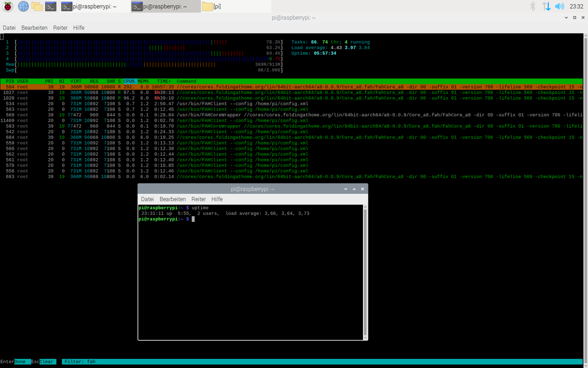The image size is (588, 368).
Task: Click the Uptime 05:57:34 readout
Action: pos(314,53)
